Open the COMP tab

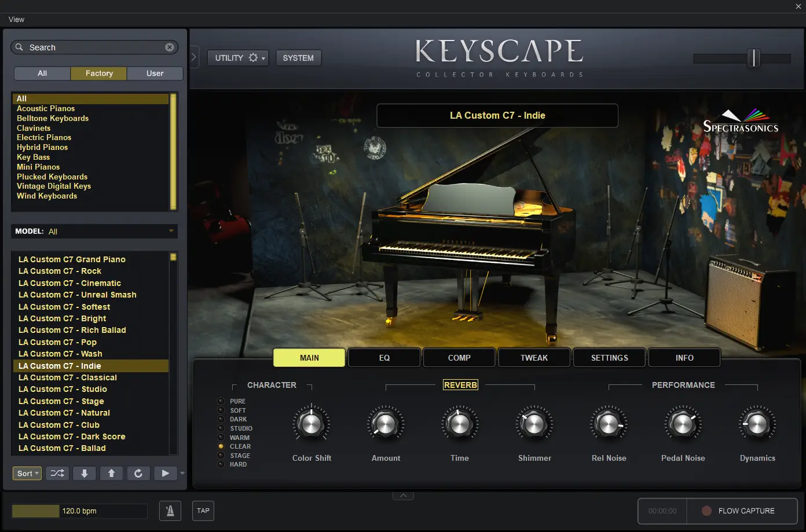[x=459, y=358]
